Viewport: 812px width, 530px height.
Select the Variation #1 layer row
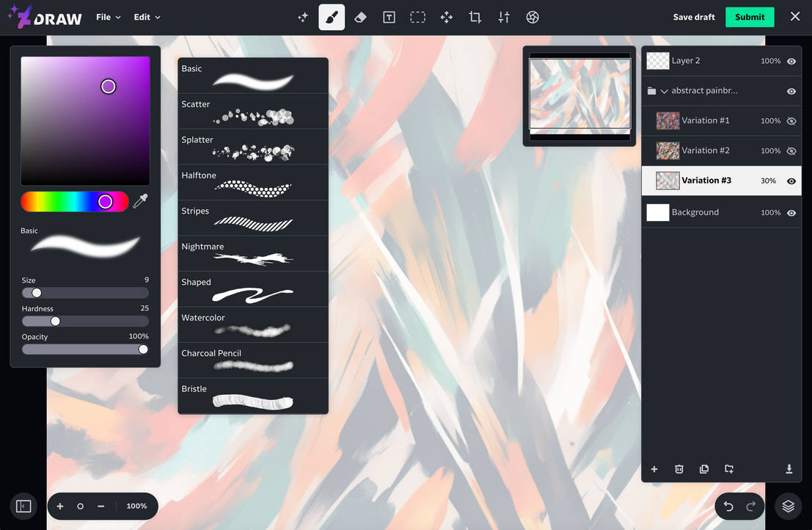click(x=721, y=120)
